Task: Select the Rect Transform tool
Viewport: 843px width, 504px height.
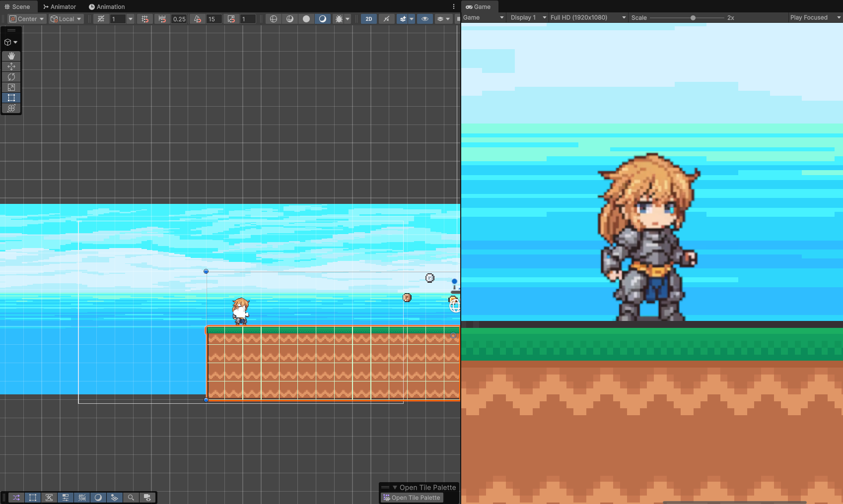Action: click(11, 98)
